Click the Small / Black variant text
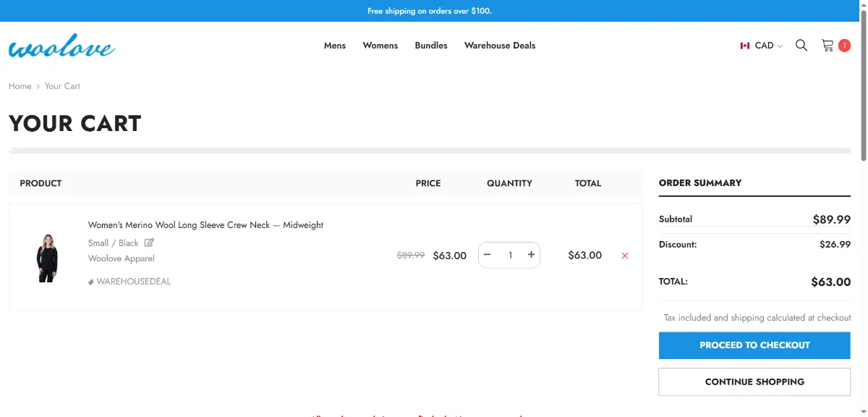The width and height of the screenshot is (868, 417). [114, 243]
